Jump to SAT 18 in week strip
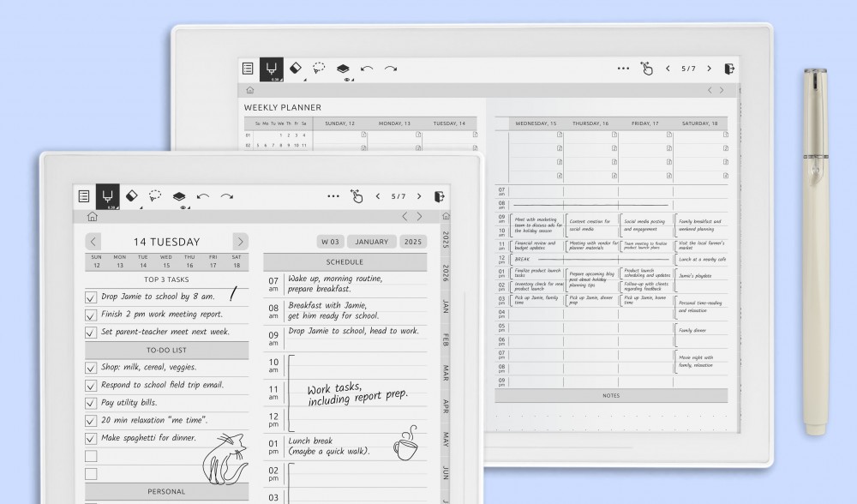Viewport: 857px width, 504px height. (x=237, y=261)
